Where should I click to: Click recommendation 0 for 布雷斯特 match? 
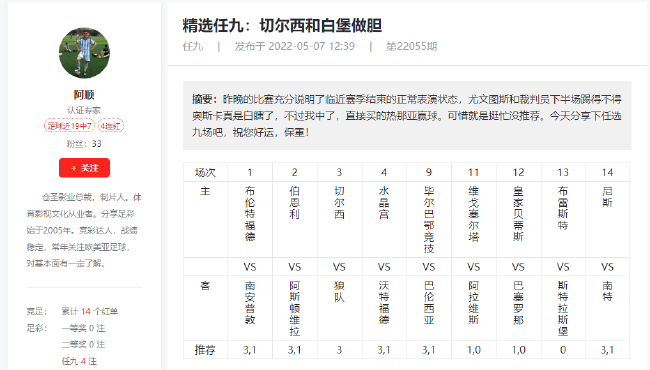pos(563,350)
